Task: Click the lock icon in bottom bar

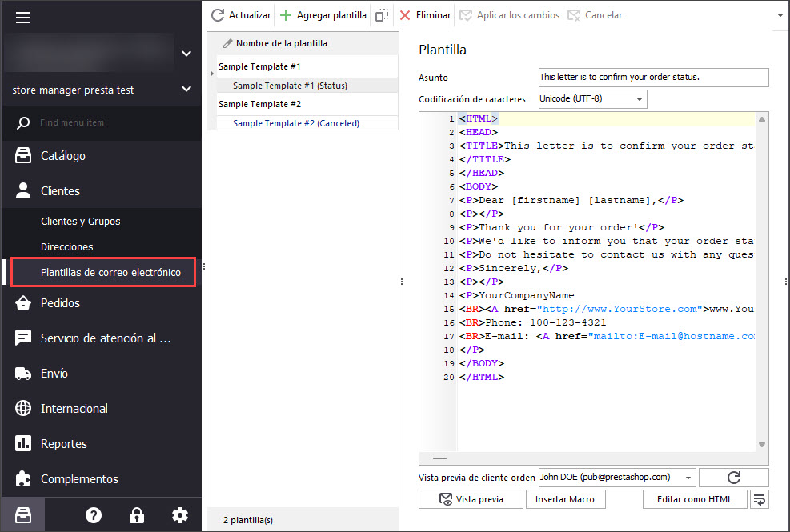Action: [137, 515]
